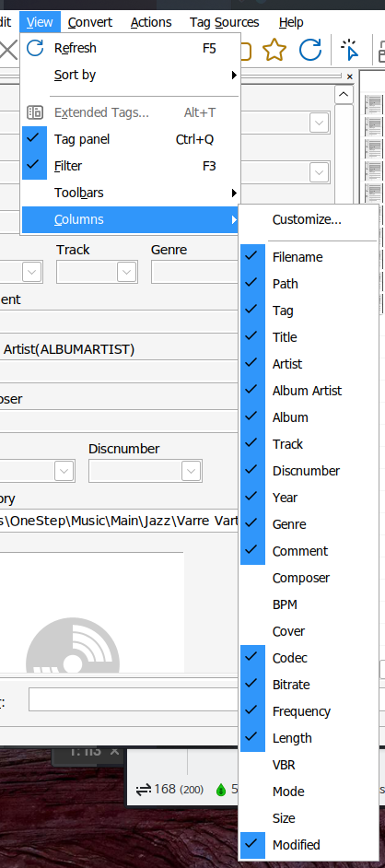
Task: Click the star favorites icon in toolbar
Action: 274,51
